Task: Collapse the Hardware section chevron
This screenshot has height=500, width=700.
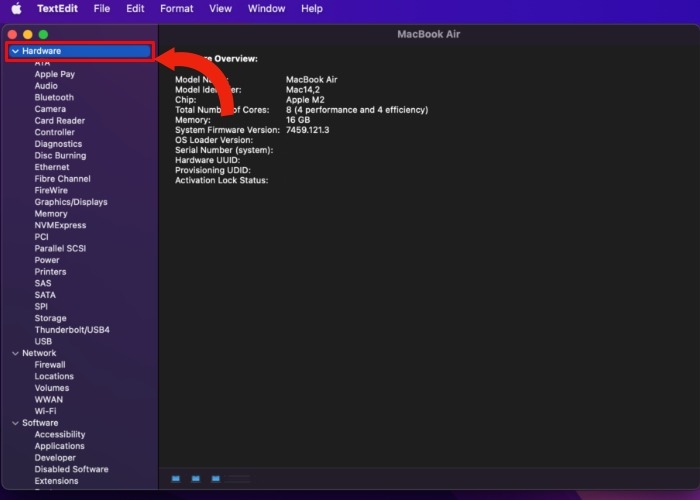Action: (15, 51)
